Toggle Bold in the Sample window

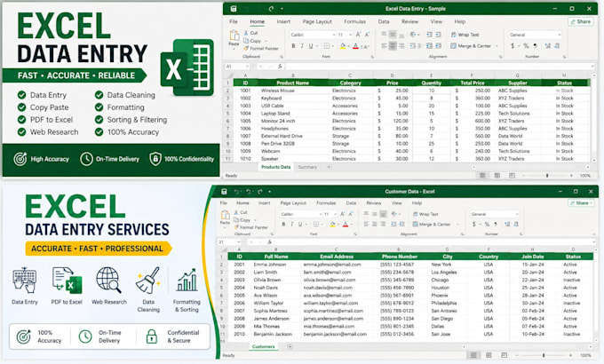coord(293,46)
